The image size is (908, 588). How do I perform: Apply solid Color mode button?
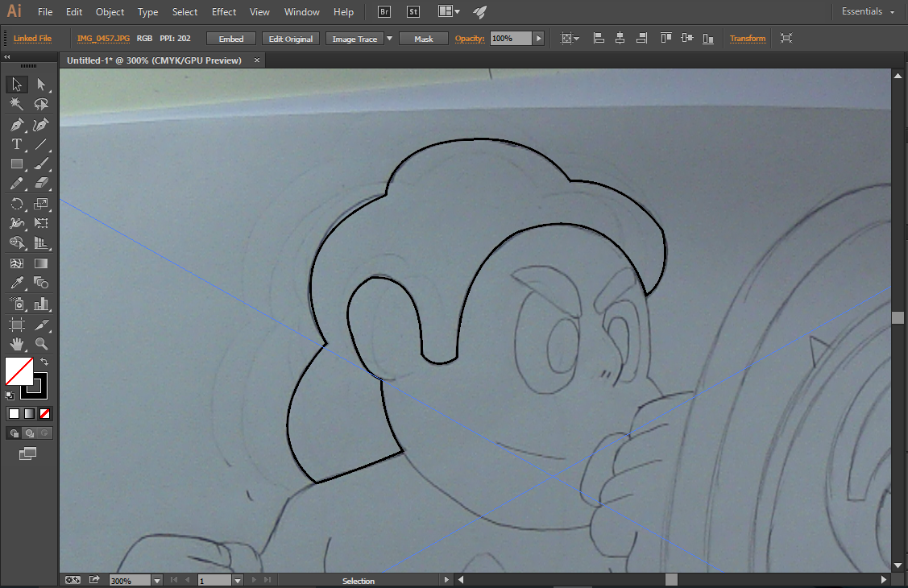14,414
